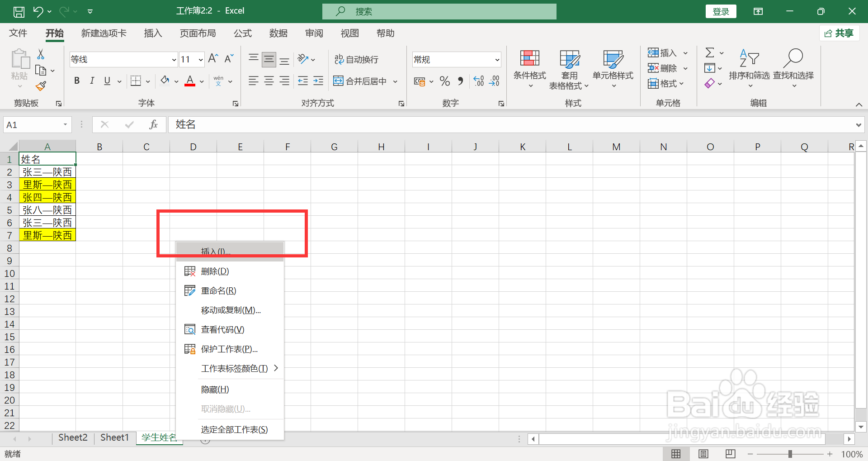Toggle Italic formatting
The width and height of the screenshot is (868, 461).
92,81
